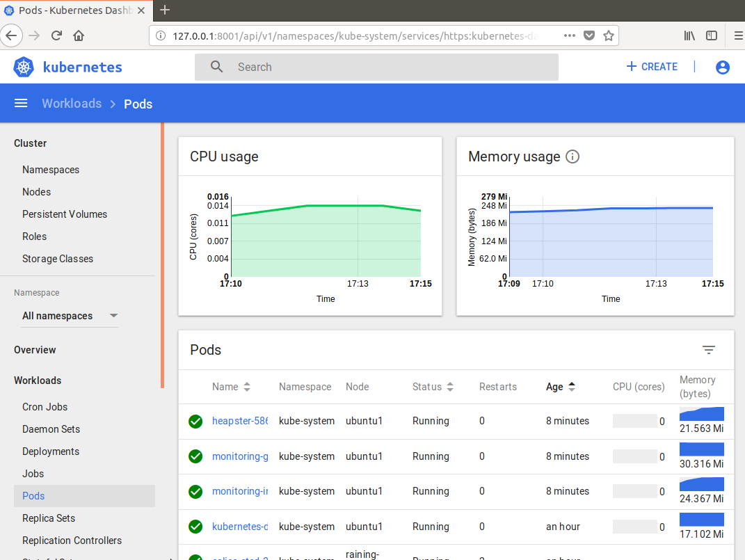This screenshot has height=560, width=745.
Task: Click the CPU usage green chart
Action: pos(326,241)
